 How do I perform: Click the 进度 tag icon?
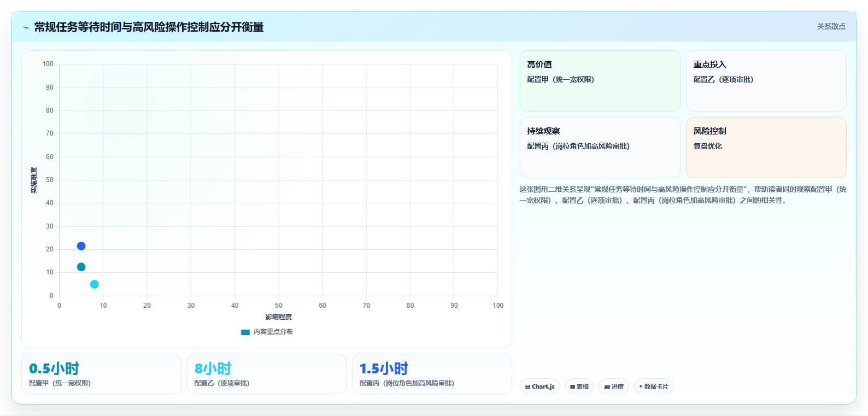click(x=607, y=386)
